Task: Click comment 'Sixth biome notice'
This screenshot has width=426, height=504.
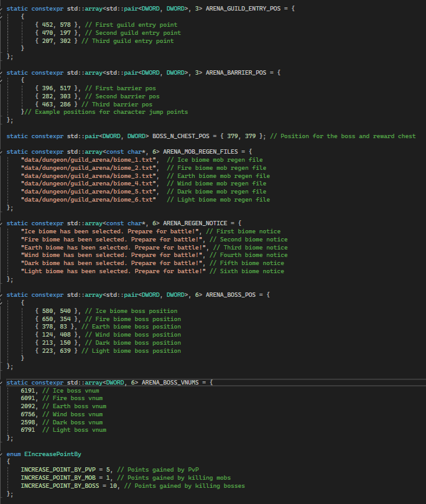Action: [247, 271]
